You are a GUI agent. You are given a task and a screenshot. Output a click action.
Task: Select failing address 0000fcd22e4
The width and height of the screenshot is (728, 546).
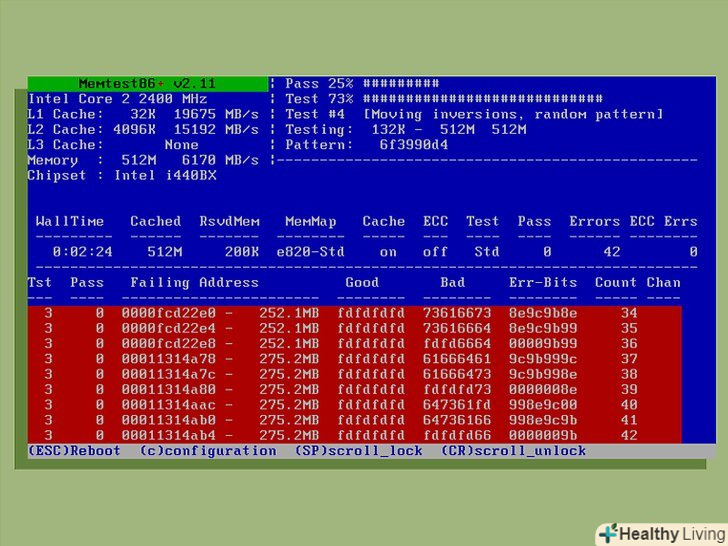169,329
